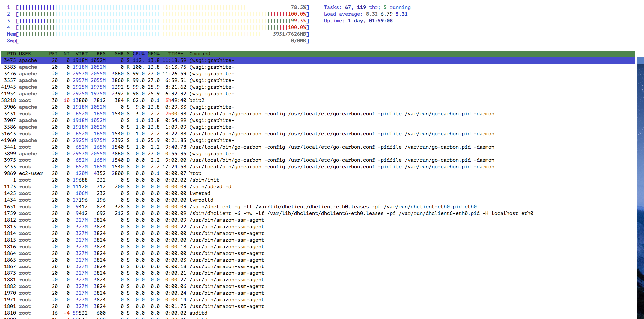
Task: Select the bzip2 process row
Action: click(x=133, y=100)
